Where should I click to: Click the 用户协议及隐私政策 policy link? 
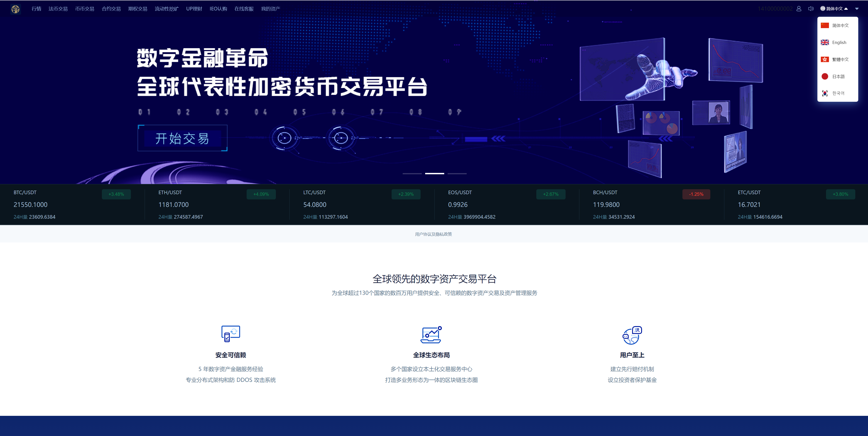[434, 234]
